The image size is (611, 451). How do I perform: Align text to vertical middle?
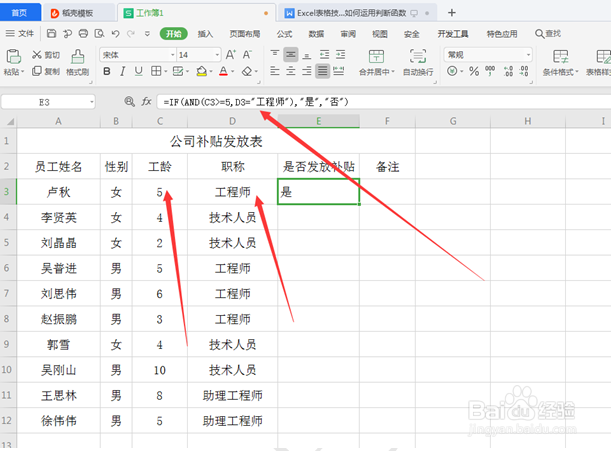coord(291,55)
